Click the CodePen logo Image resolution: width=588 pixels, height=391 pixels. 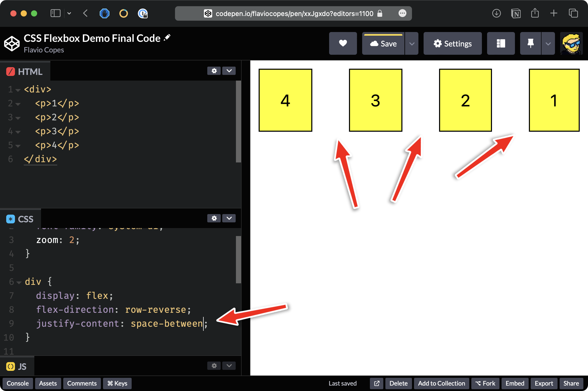(12, 44)
